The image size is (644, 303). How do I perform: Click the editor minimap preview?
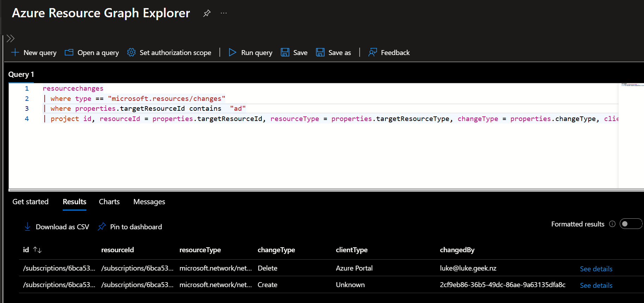(632, 85)
